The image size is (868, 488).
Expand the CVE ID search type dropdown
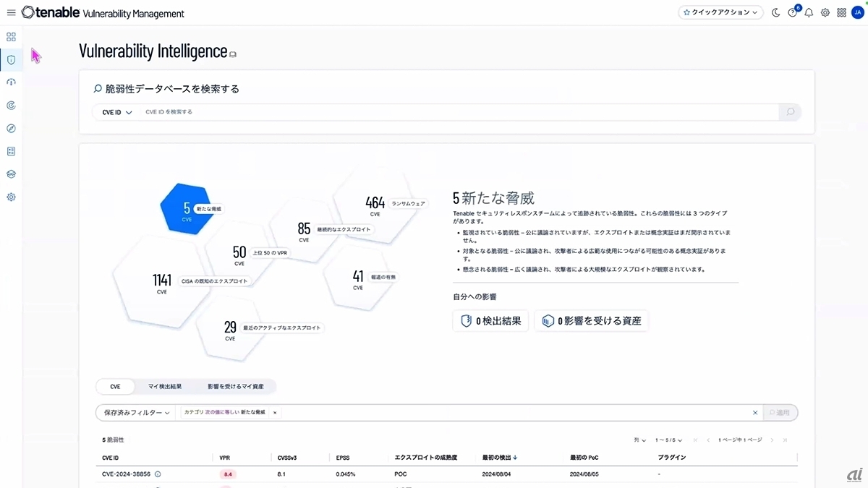point(117,112)
